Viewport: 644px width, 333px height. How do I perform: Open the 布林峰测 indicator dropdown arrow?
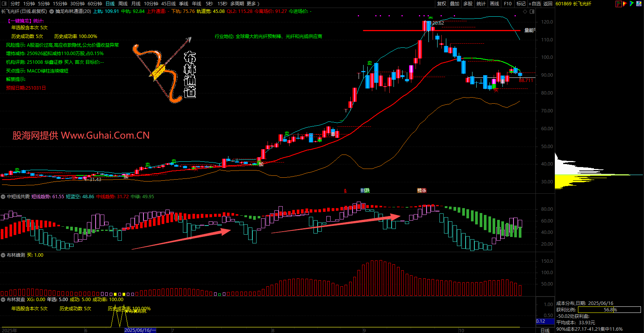3,255
